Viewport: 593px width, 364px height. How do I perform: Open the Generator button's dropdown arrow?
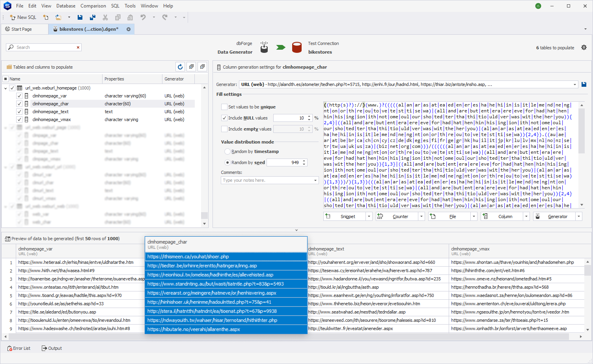579,217
